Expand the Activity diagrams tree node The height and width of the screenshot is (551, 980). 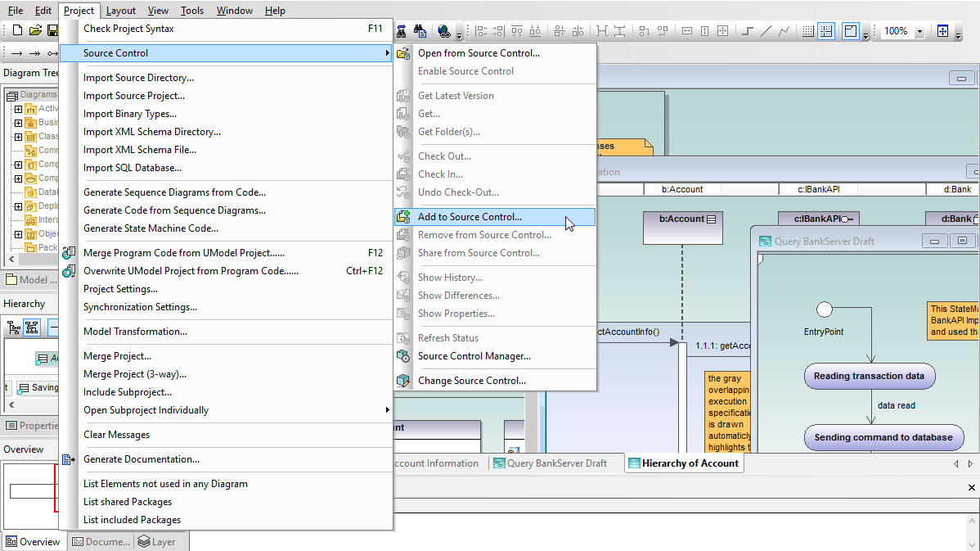coord(18,109)
